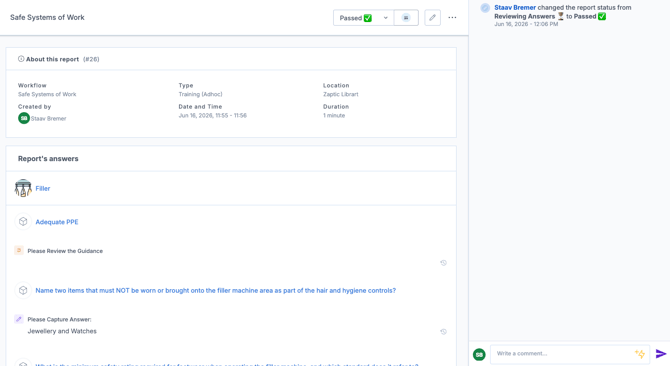Click the Safe Systems of Work workflow value
The width and height of the screenshot is (670, 366).
point(47,94)
